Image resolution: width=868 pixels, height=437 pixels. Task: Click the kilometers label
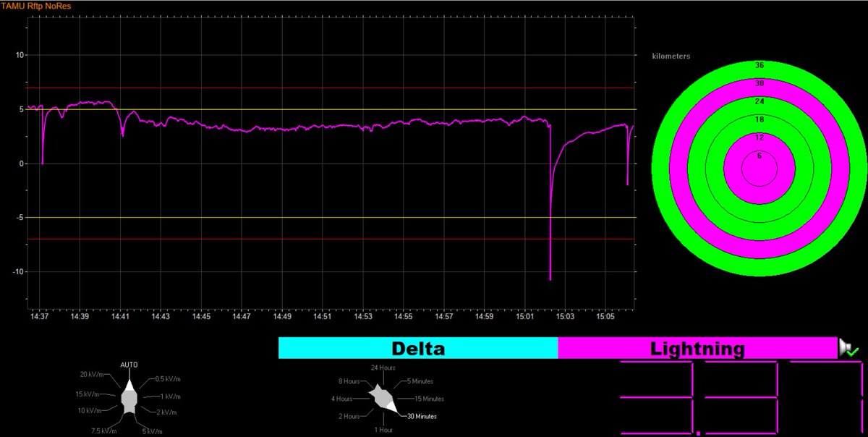point(672,55)
